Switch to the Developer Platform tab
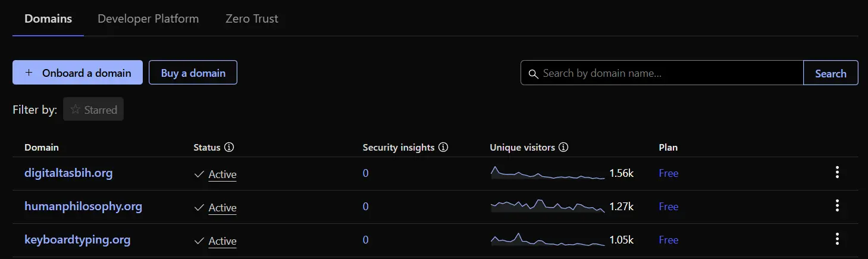Image resolution: width=868 pixels, height=259 pixels. (x=148, y=18)
